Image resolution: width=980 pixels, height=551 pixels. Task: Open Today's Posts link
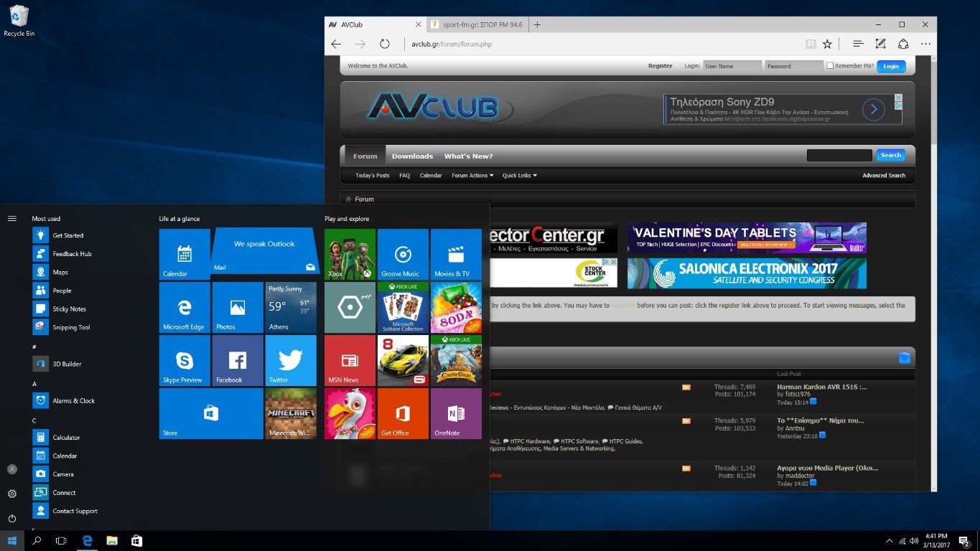(372, 175)
